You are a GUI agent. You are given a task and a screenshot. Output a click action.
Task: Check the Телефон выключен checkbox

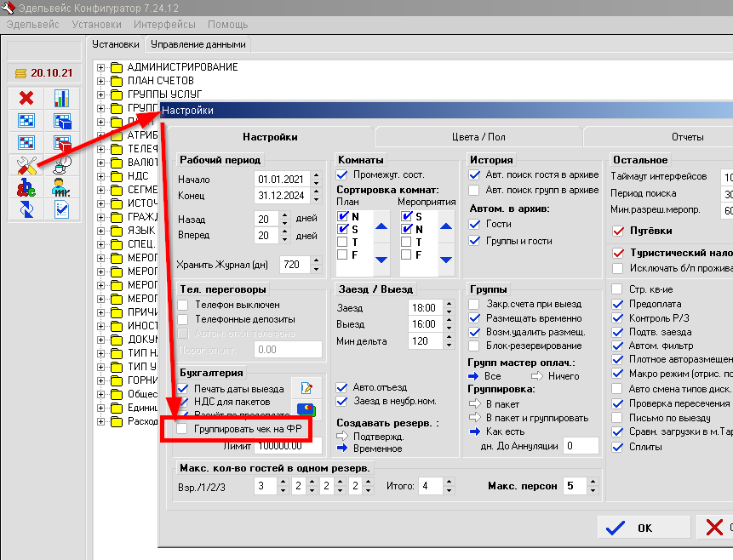182,305
